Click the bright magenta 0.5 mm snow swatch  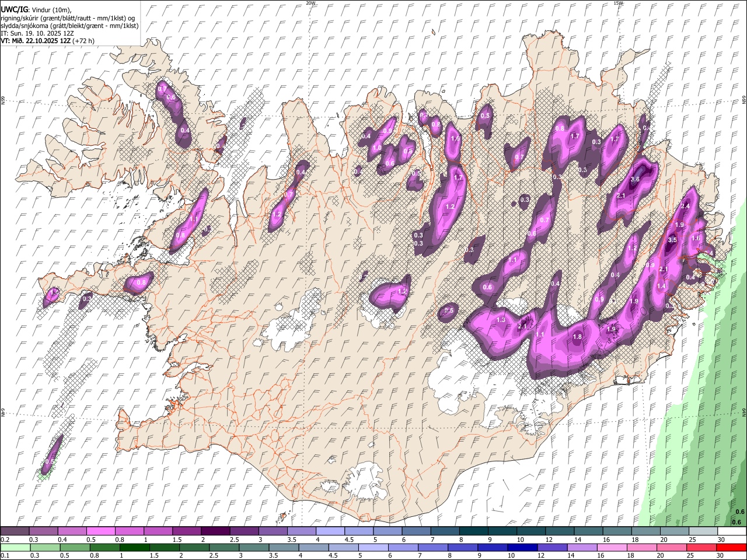100,531
